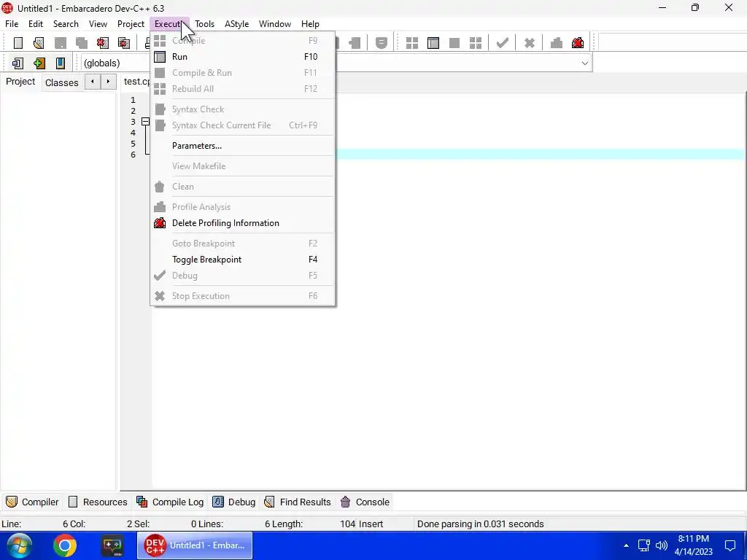Image resolution: width=747 pixels, height=560 pixels.
Task: Select Debug entry in the Execute menu
Action: pyautogui.click(x=242, y=275)
